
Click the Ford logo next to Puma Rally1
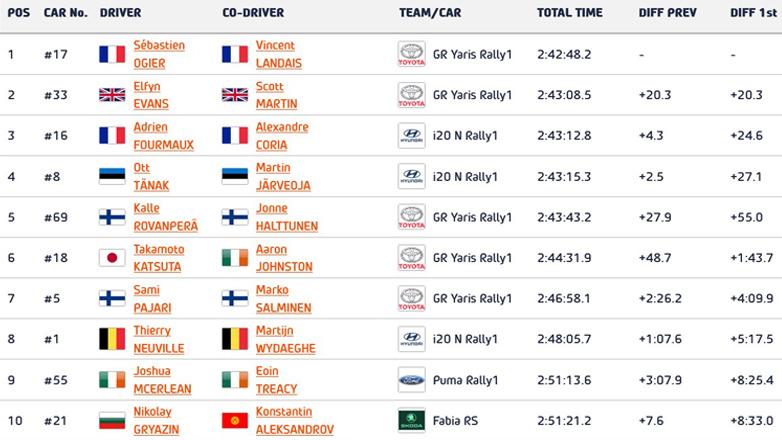pos(411,380)
